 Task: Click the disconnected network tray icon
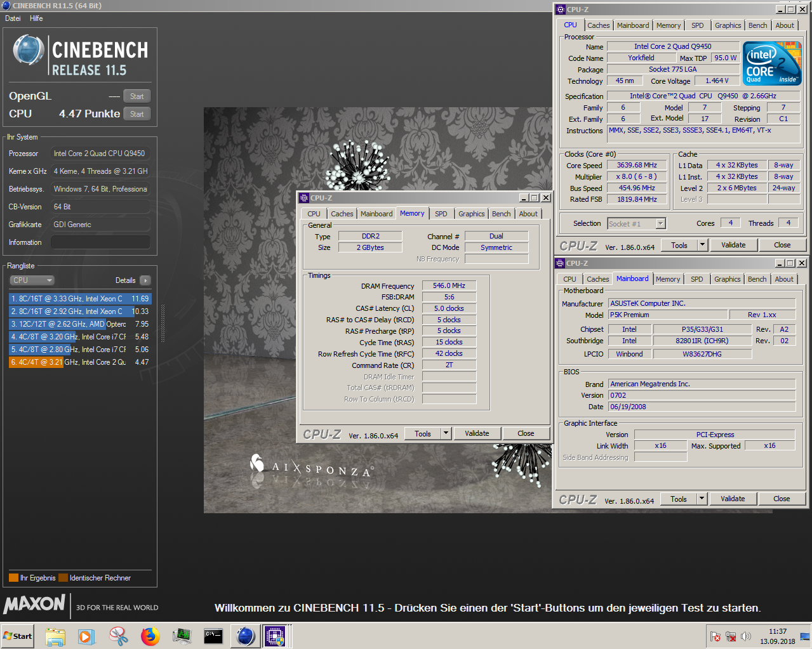coord(731,636)
